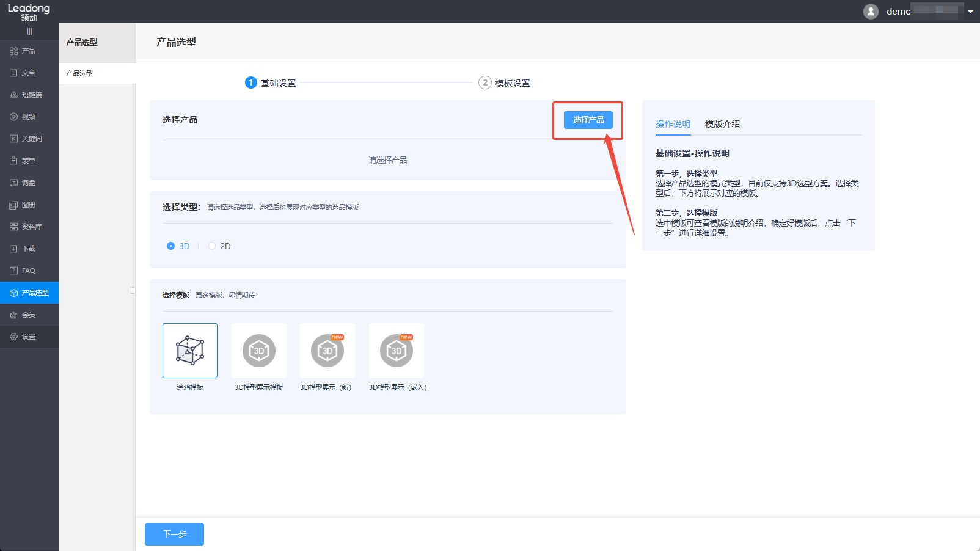Open the 产品 section icon in sidebar
The height and width of the screenshot is (551, 980).
click(x=13, y=51)
